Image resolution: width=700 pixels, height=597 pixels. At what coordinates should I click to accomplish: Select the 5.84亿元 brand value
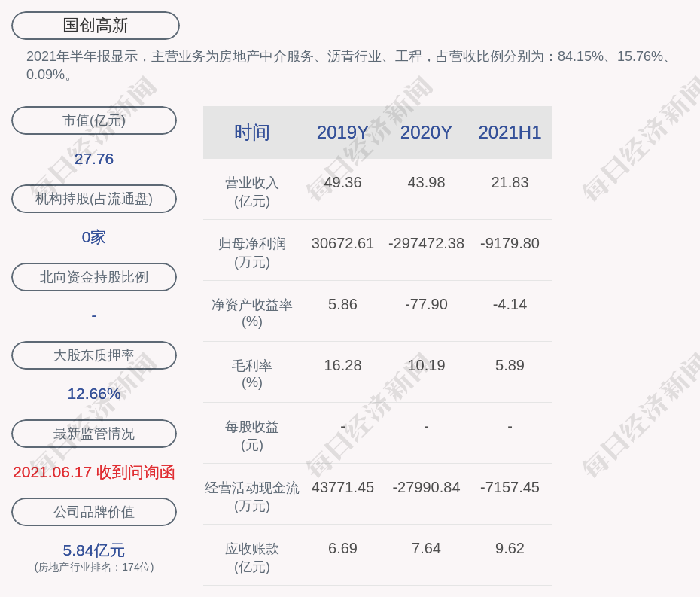(x=94, y=550)
